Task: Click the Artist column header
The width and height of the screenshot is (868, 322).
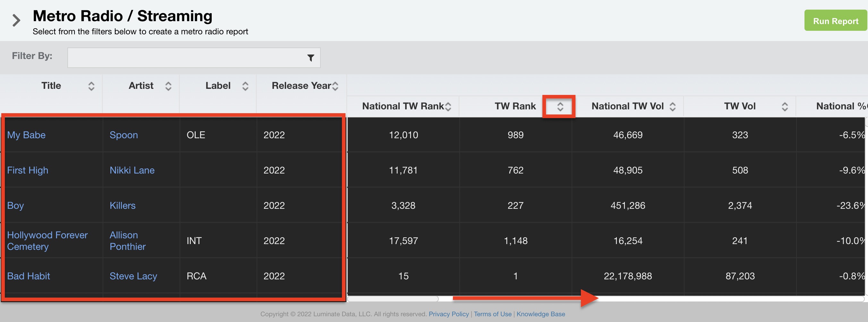Action: pyautogui.click(x=141, y=86)
